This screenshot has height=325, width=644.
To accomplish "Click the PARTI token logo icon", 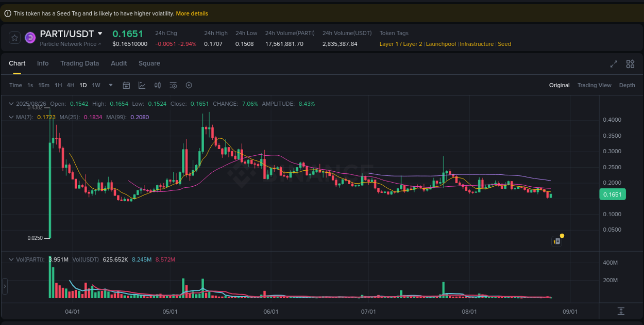I will pyautogui.click(x=30, y=38).
